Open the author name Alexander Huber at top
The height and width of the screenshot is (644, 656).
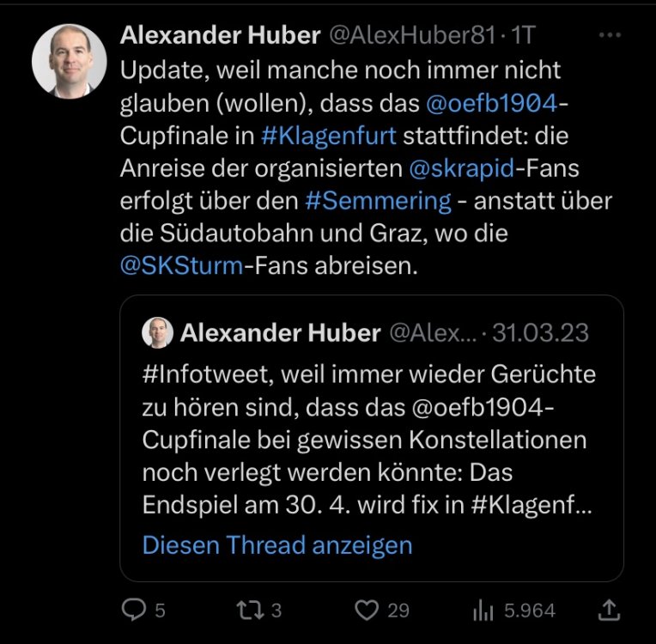[221, 35]
